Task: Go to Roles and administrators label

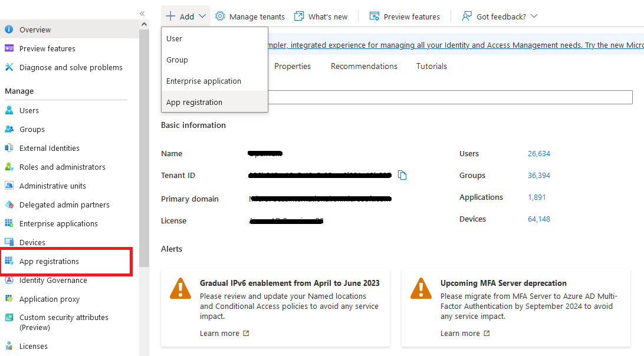Action: coord(63,167)
